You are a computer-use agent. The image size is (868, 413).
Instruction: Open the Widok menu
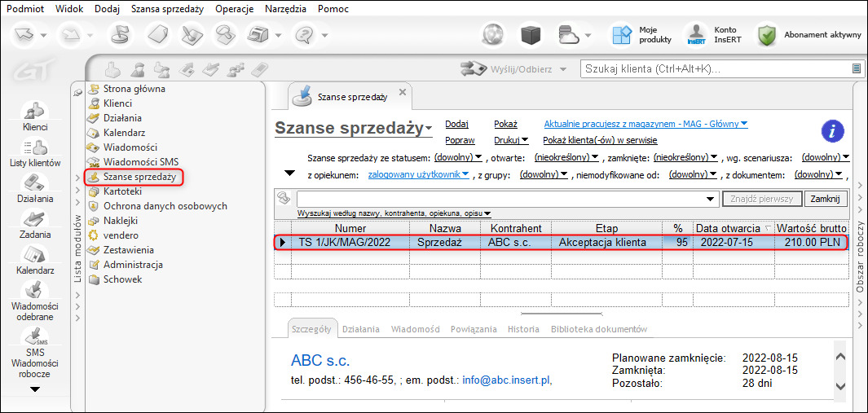(x=70, y=9)
